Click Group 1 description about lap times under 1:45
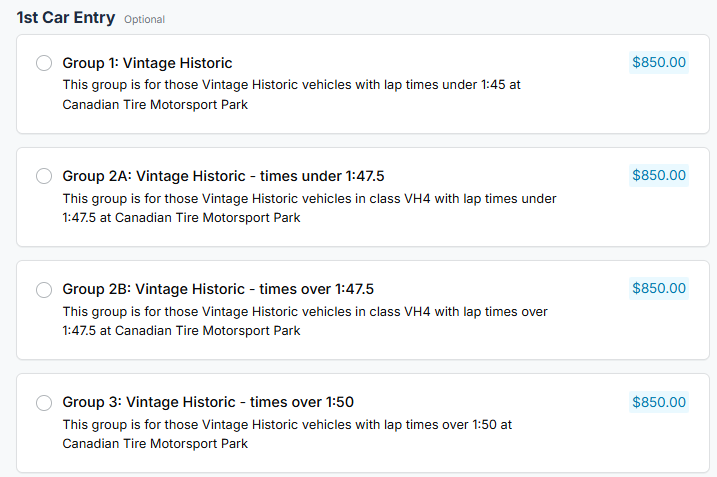 click(x=291, y=94)
